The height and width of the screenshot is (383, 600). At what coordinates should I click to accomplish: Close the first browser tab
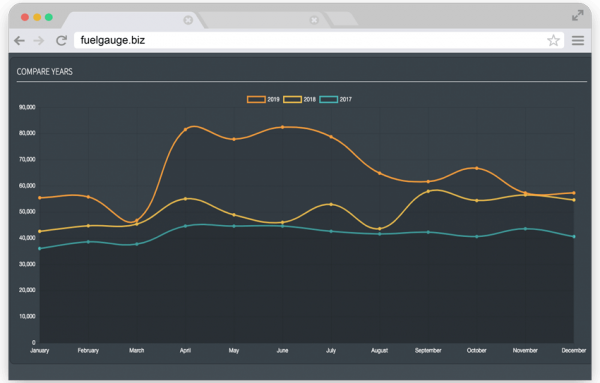(x=188, y=20)
